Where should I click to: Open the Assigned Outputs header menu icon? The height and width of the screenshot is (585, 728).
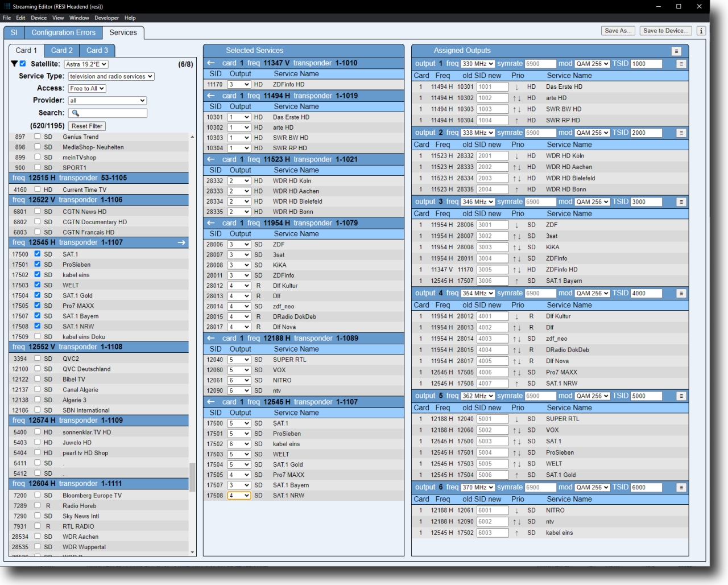coord(676,51)
